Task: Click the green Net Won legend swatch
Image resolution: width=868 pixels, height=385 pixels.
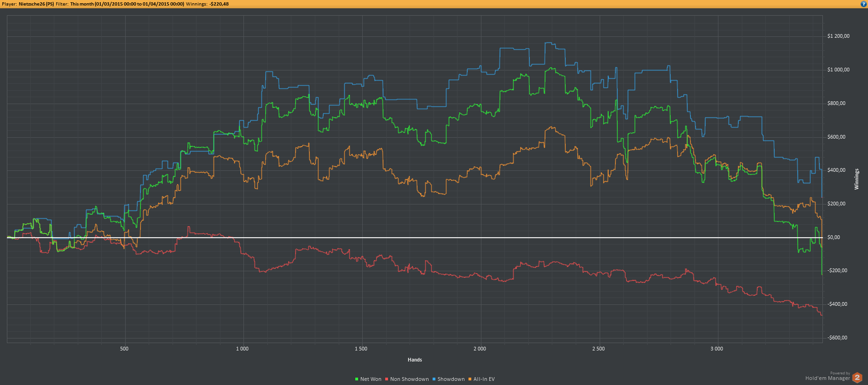Action: (357, 379)
